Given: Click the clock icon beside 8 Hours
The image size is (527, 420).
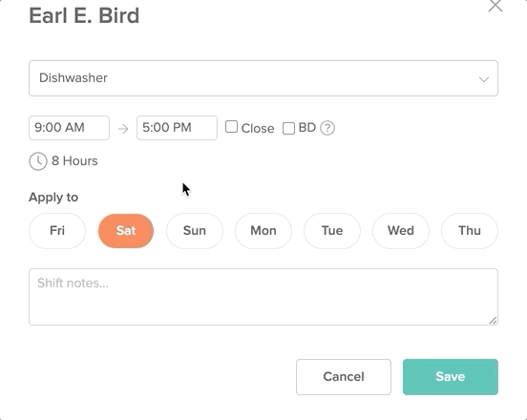Looking at the screenshot, I should [x=38, y=161].
